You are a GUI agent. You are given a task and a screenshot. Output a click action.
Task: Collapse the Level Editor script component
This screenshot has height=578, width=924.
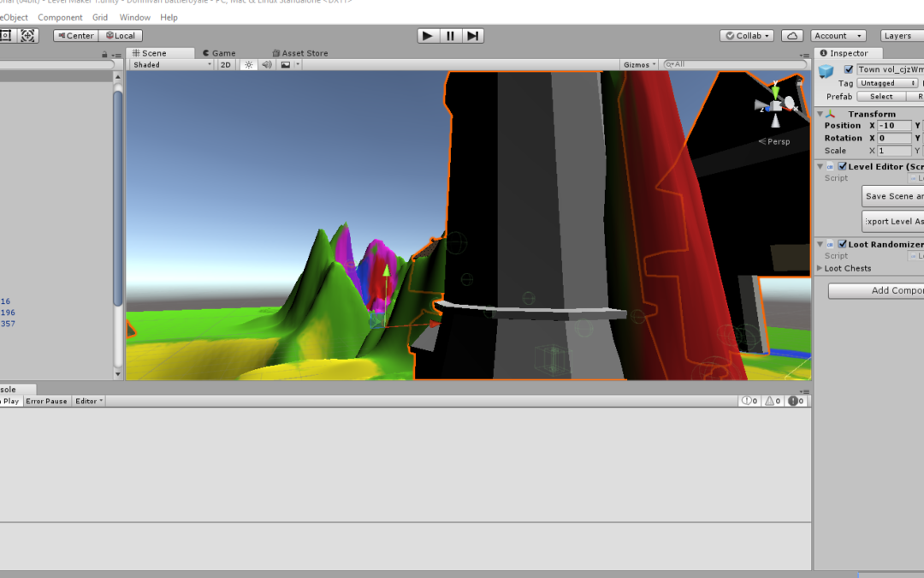[x=820, y=166]
